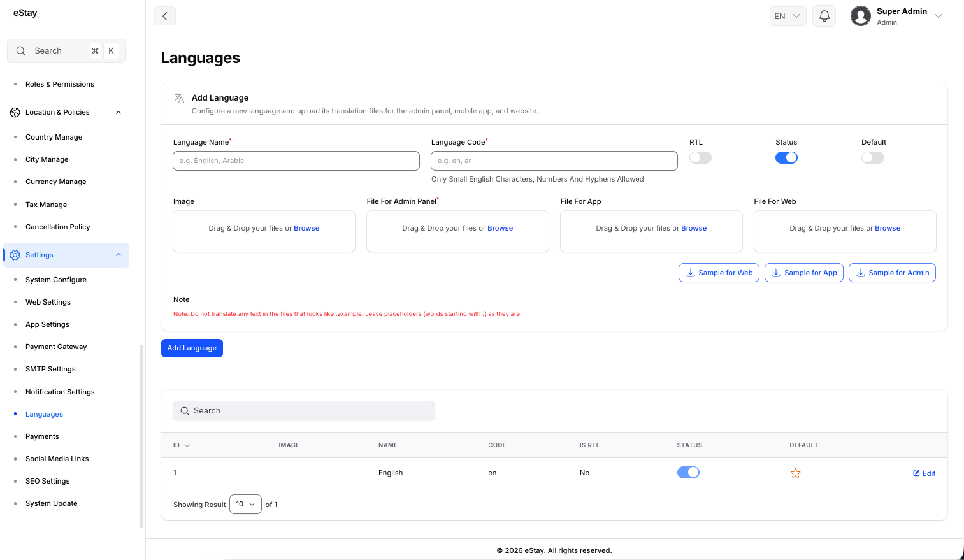Open SMTP Settings menu item
Screen dimensions: 964x560
[51, 369]
